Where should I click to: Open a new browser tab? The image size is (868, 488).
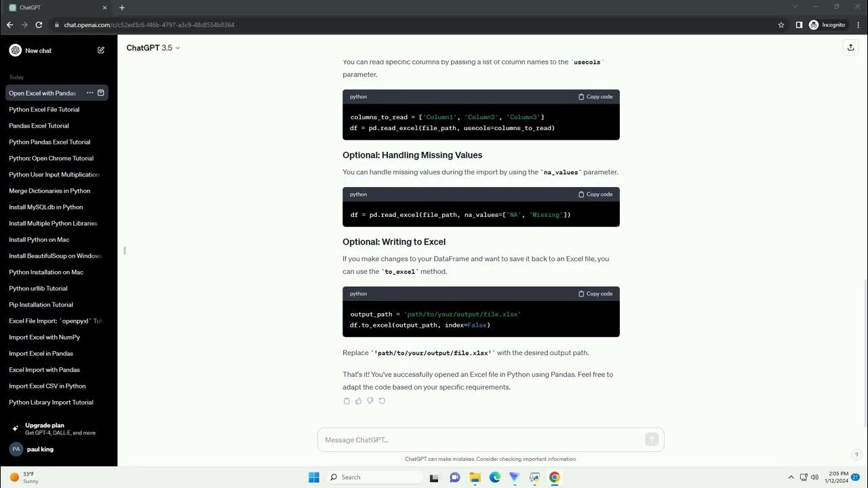(x=122, y=7)
